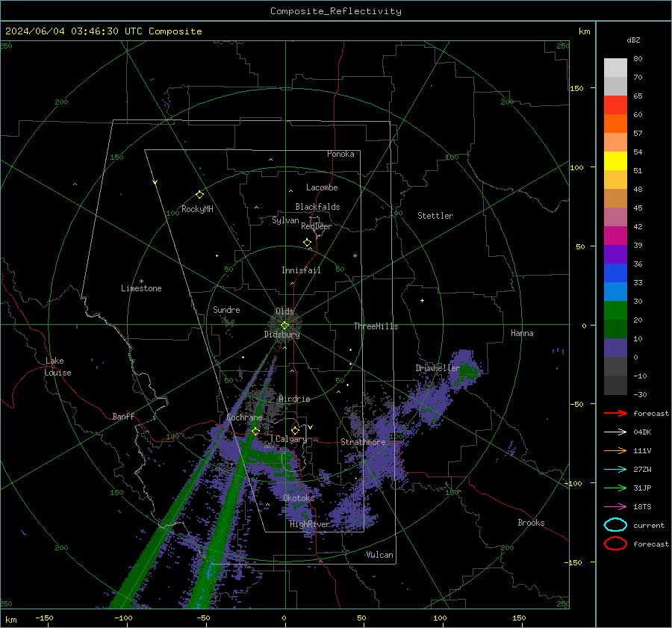The height and width of the screenshot is (628, 672).
Task: Click the green 31JP arrow in legend
Action: (x=615, y=488)
